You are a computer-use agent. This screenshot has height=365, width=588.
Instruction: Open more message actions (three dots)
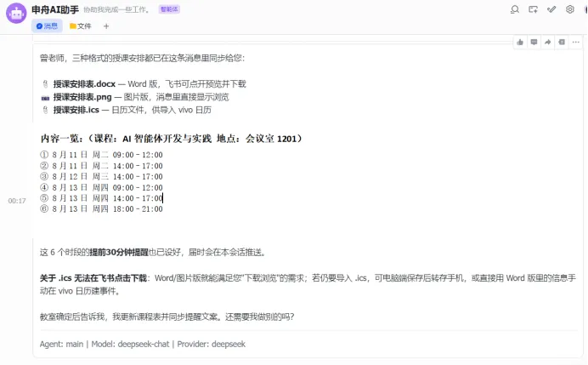(575, 42)
